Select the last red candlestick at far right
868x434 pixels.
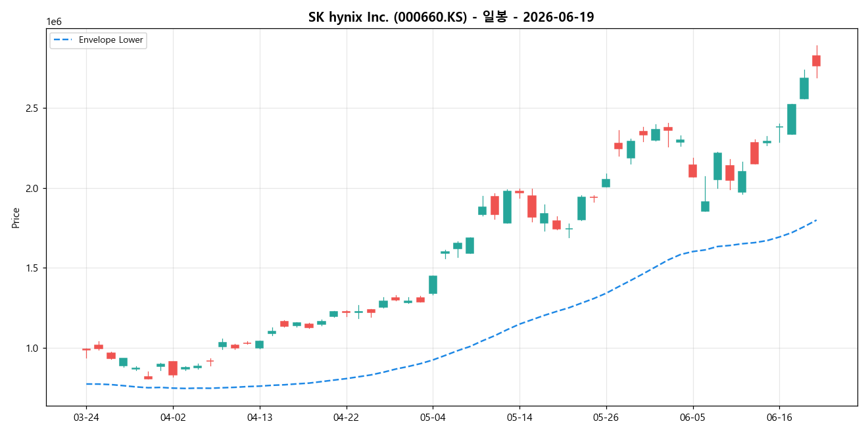[x=816, y=60]
